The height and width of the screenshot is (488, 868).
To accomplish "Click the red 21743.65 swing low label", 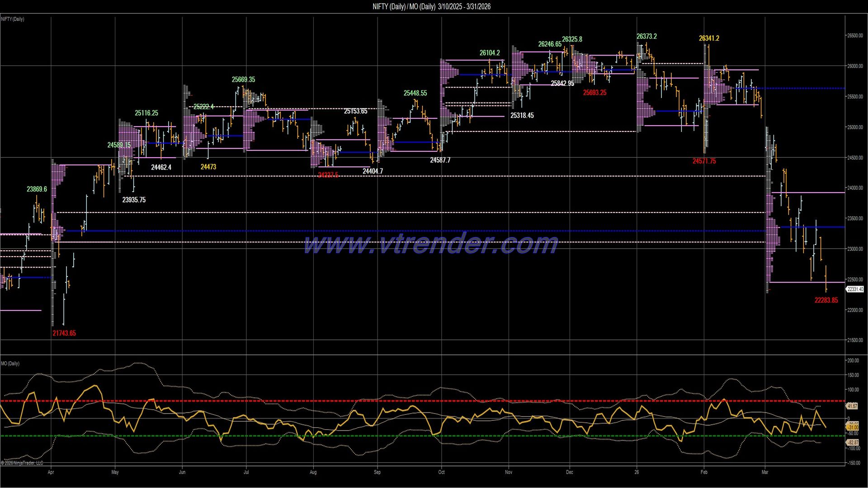I will pos(64,333).
